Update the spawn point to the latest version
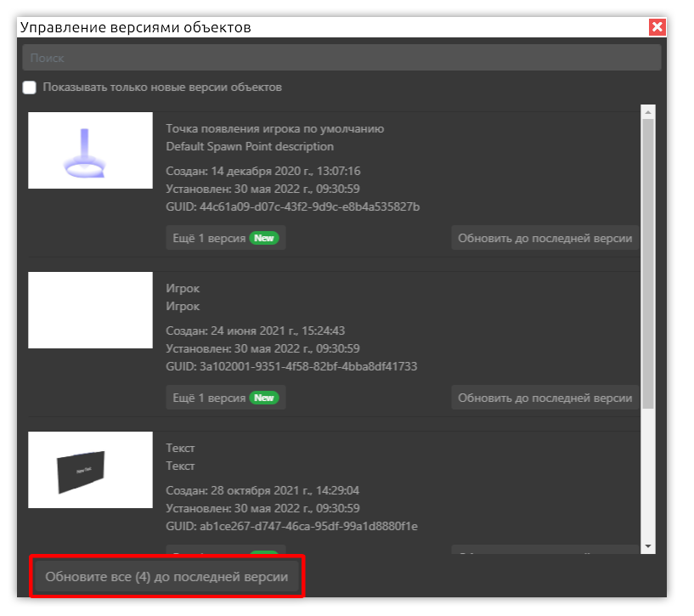The height and width of the screenshot is (616, 694). click(544, 238)
